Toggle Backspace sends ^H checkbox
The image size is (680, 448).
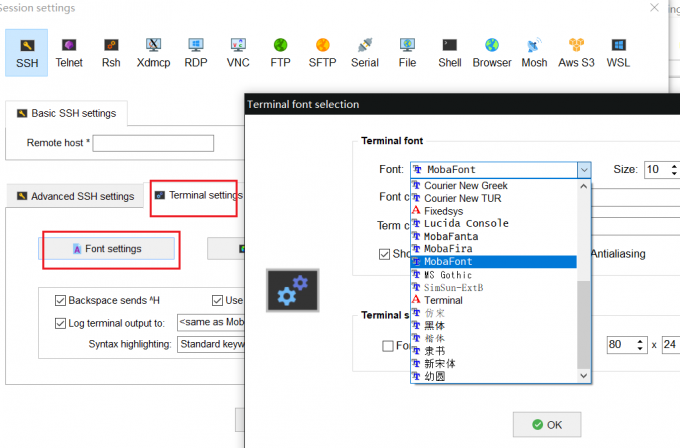pyautogui.click(x=60, y=300)
